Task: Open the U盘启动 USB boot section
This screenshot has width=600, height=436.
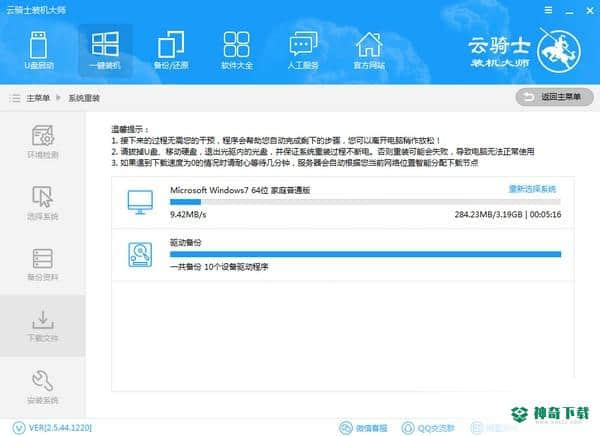Action: [x=39, y=50]
